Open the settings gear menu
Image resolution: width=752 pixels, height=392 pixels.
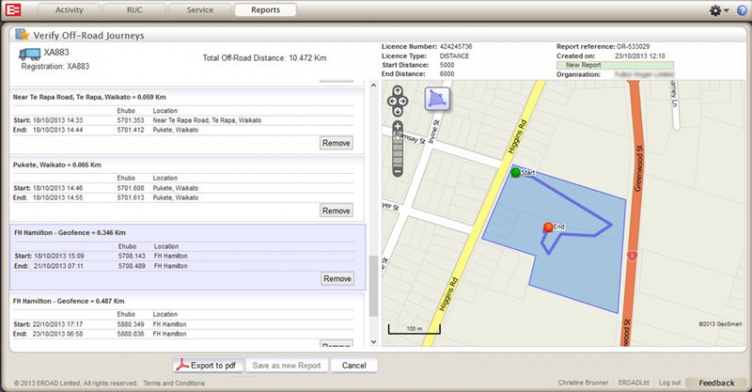coord(719,10)
